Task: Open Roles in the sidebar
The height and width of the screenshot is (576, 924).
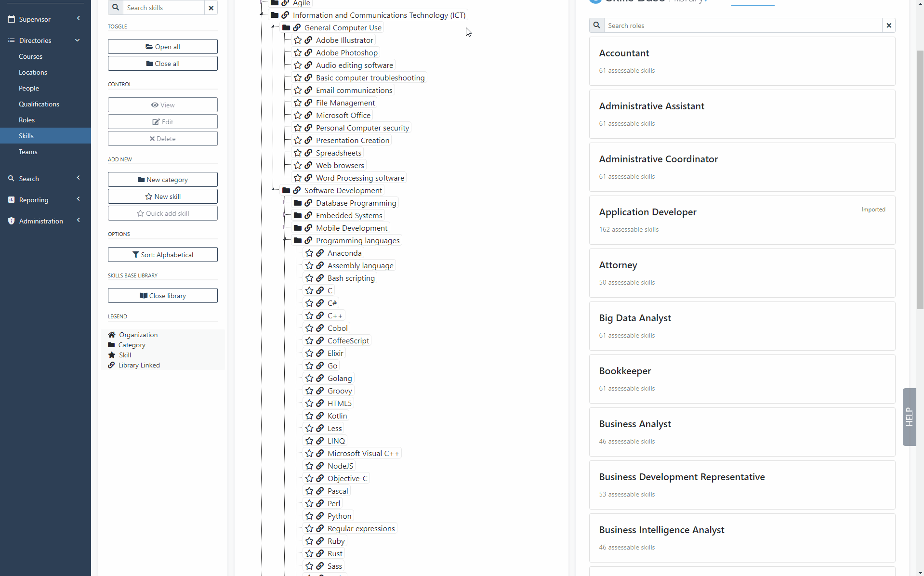Action: (x=26, y=120)
